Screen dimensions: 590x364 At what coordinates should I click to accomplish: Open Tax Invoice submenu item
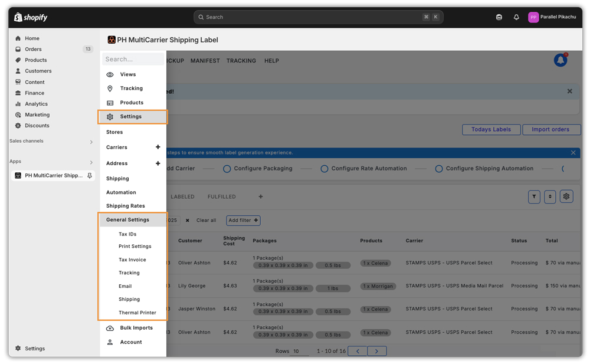click(x=132, y=260)
